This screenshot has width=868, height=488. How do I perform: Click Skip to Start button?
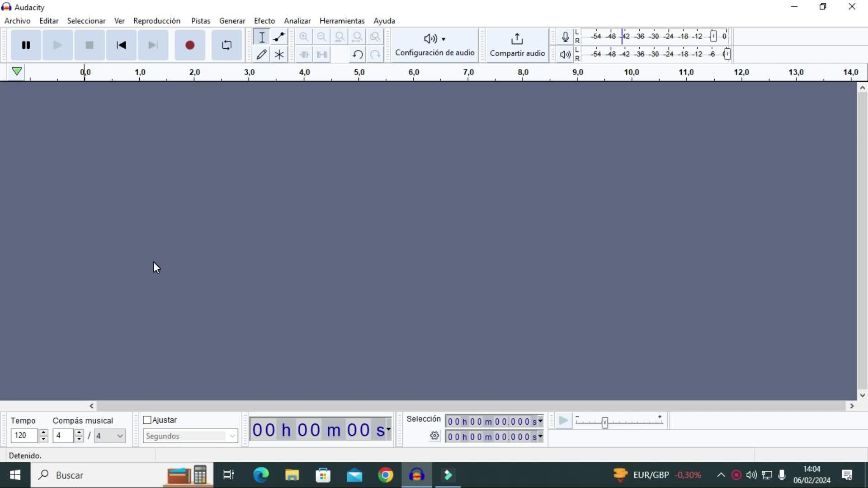(121, 45)
